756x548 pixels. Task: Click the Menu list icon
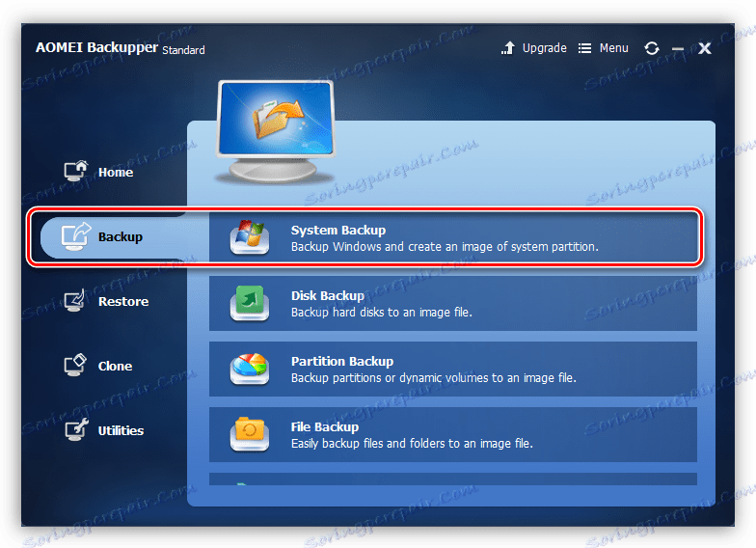point(584,48)
